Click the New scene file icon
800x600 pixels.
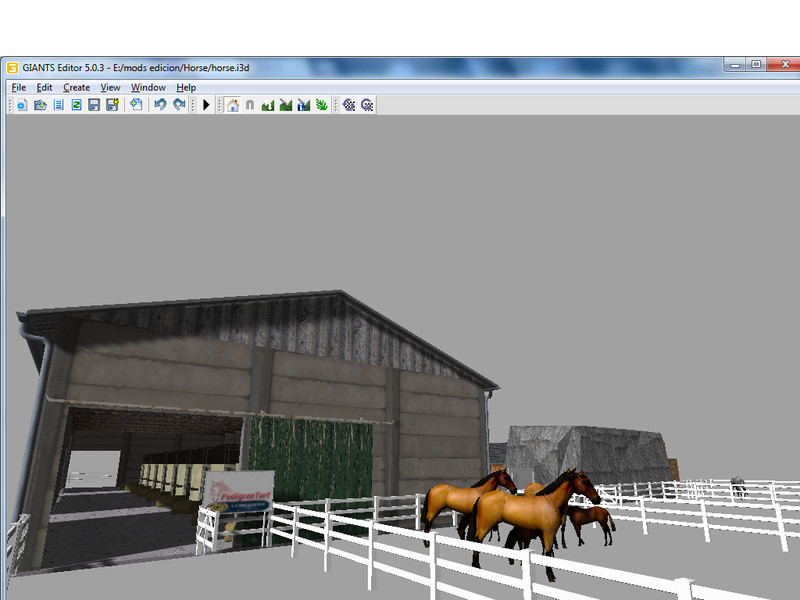[x=22, y=105]
